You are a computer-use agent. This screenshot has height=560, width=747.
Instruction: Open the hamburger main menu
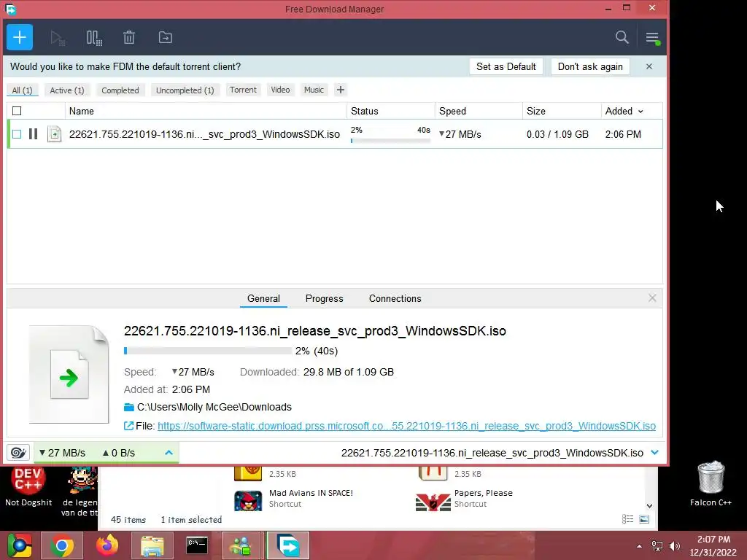click(652, 38)
